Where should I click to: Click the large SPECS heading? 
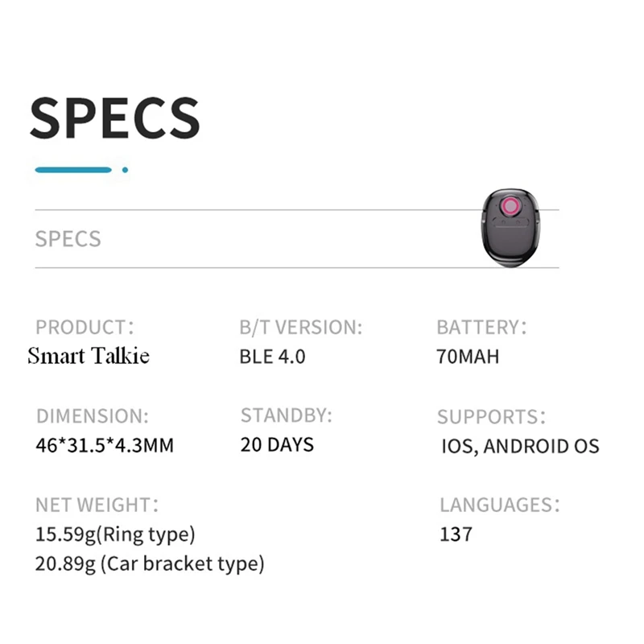point(114,118)
